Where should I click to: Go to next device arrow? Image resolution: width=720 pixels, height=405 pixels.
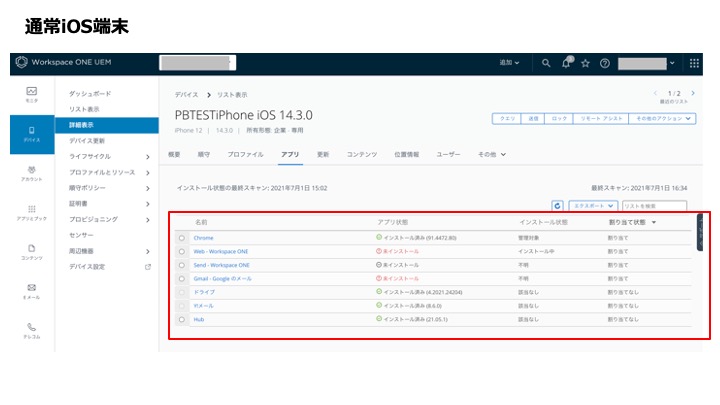693,93
